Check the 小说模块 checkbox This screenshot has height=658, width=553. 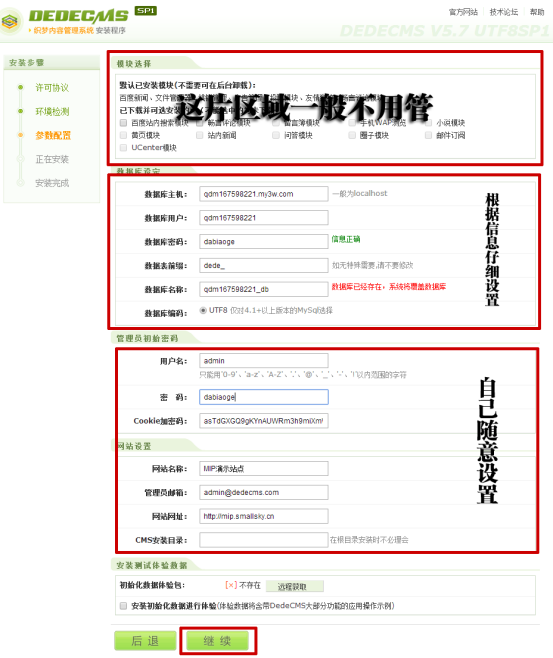[428, 123]
